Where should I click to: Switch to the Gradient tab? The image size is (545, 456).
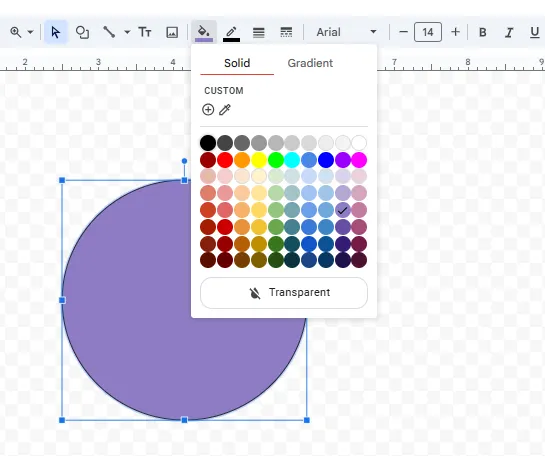point(310,63)
